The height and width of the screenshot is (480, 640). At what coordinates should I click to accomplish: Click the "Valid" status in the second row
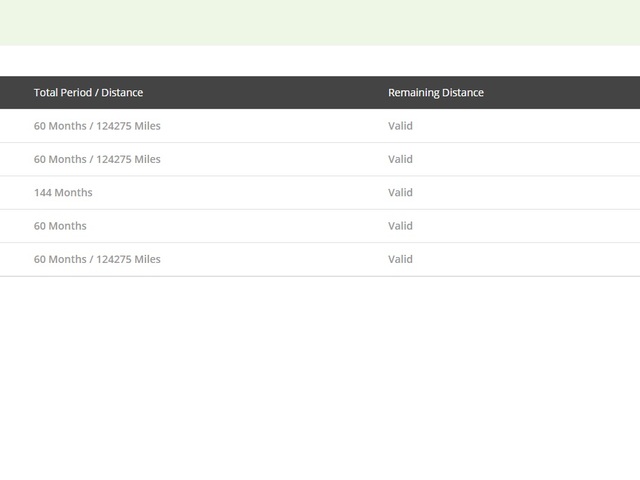pyautogui.click(x=400, y=159)
